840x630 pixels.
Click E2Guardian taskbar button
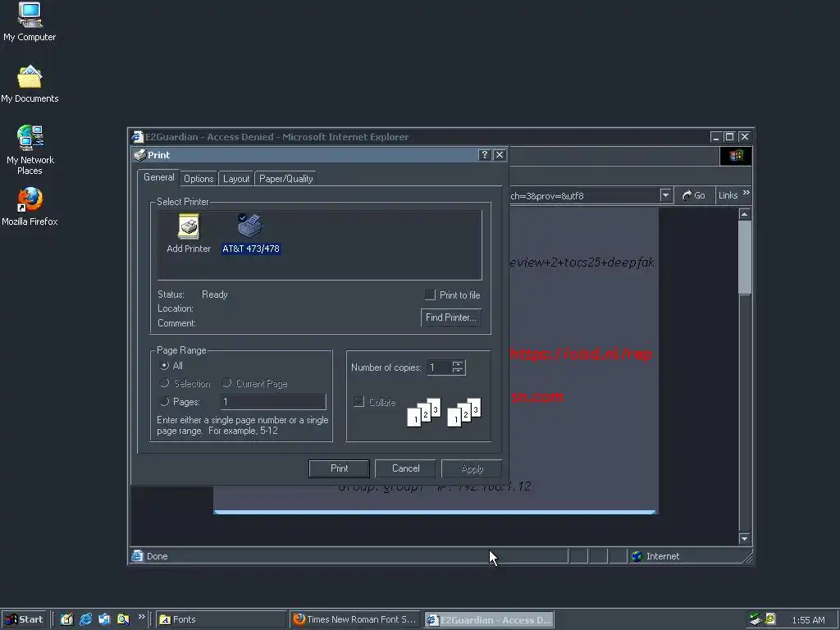click(x=489, y=620)
